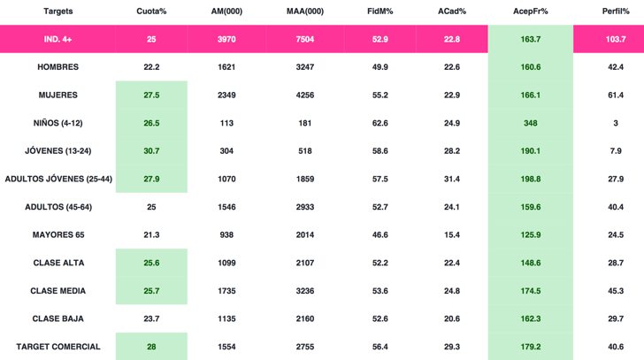Click the green 348 AcepFr% cell
This screenshot has height=360, width=644.
tap(531, 123)
